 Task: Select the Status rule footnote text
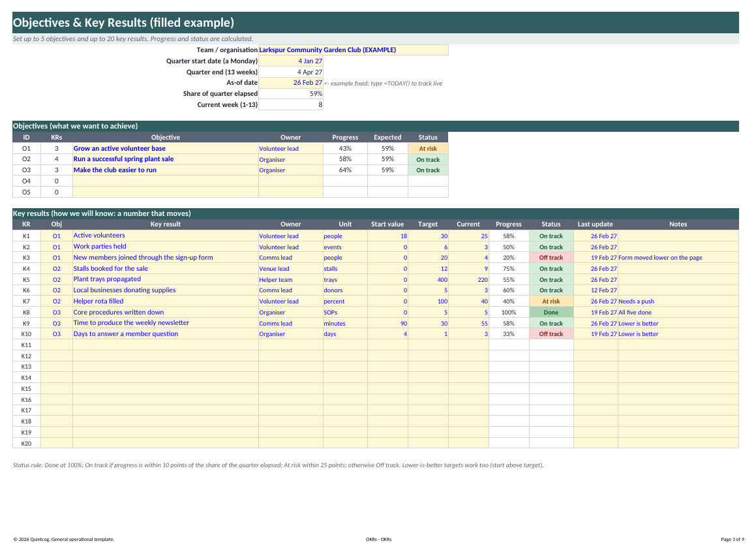pyautogui.click(x=278, y=465)
